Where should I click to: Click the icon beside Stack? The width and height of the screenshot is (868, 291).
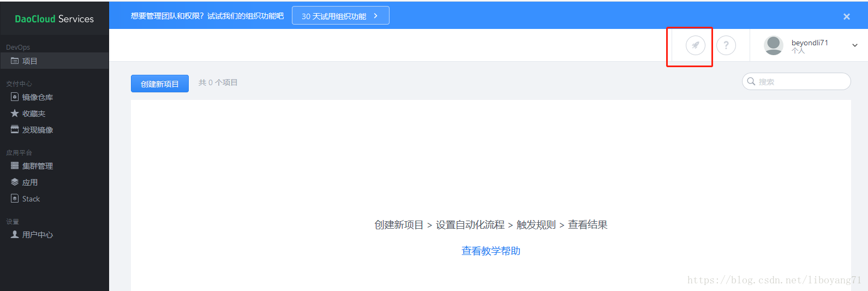pos(15,198)
